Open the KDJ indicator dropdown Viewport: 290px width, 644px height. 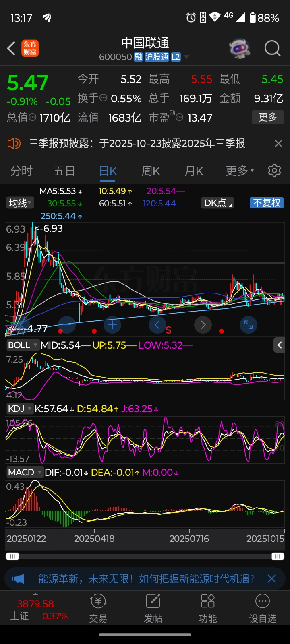20,409
